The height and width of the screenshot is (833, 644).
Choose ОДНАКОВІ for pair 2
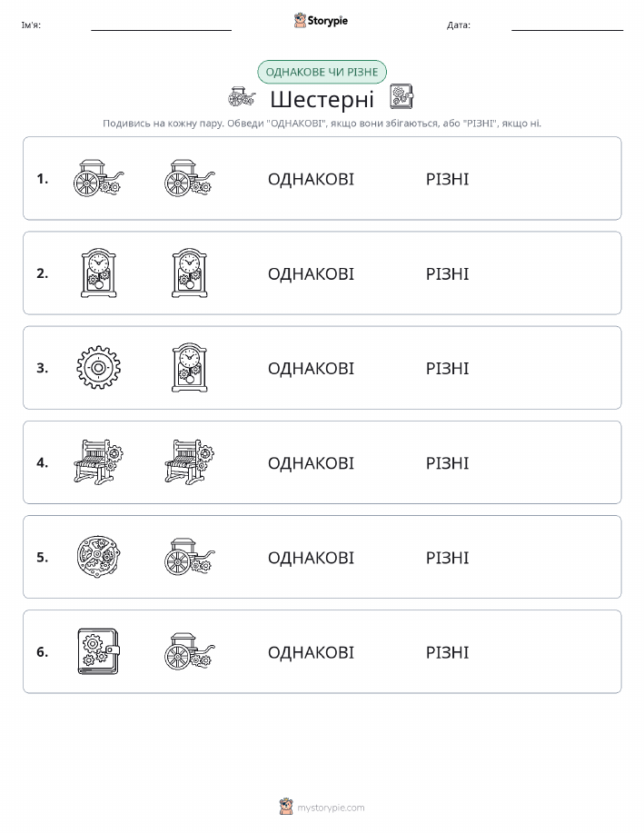pos(311,273)
